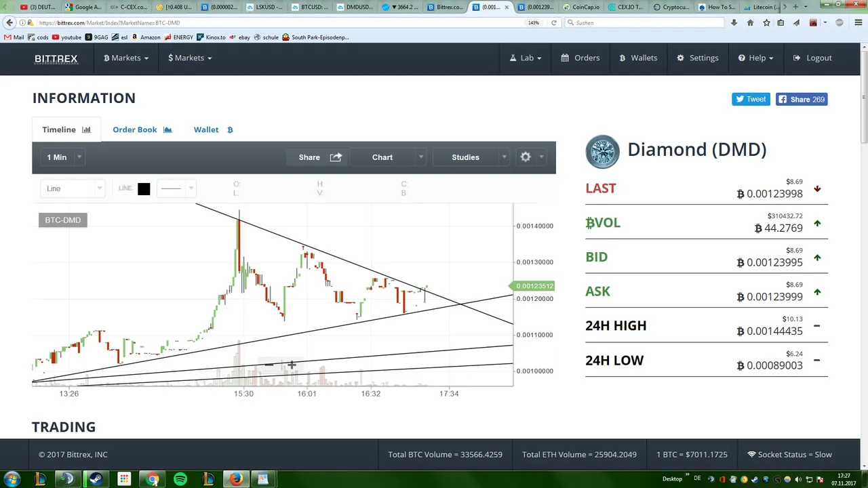Click the Firefox taskbar icon
This screenshot has width=868, height=488.
[235, 479]
